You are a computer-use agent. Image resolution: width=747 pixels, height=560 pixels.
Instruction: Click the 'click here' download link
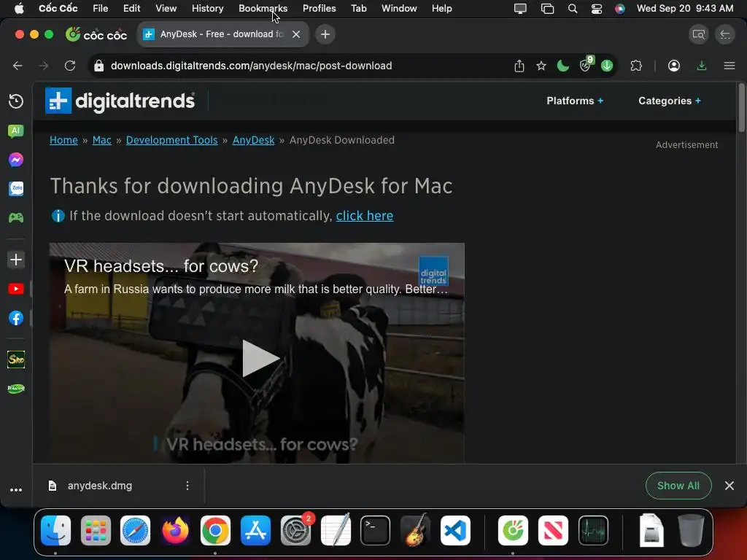pos(365,216)
